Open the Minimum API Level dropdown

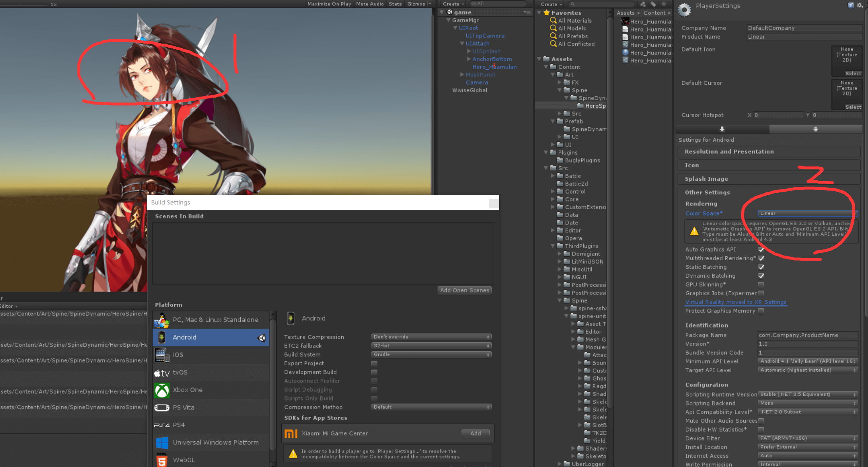pyautogui.click(x=808, y=361)
